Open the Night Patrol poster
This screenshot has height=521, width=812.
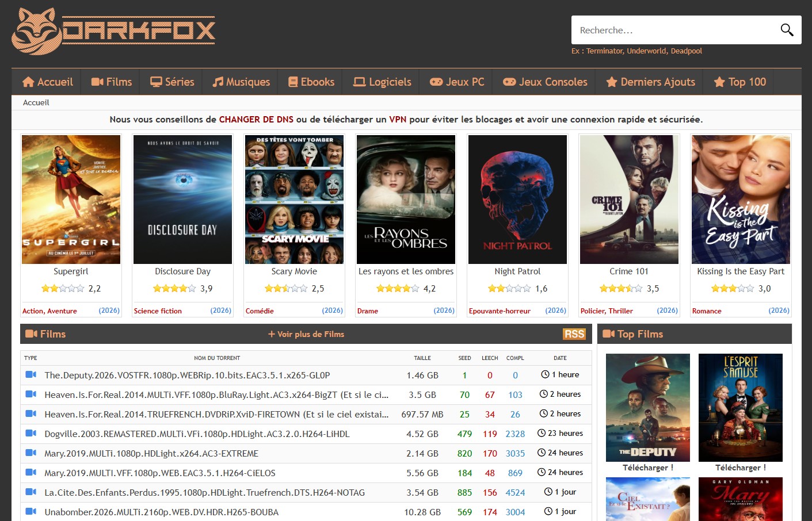point(517,200)
